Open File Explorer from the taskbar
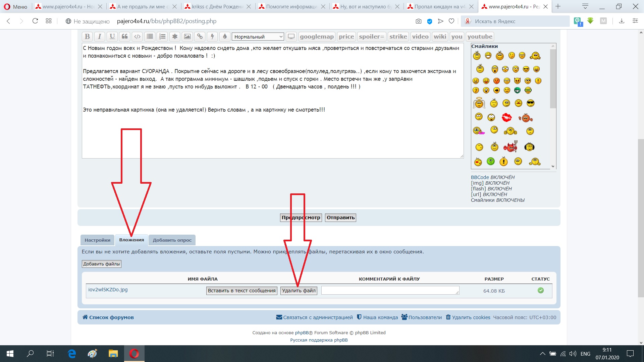Image resolution: width=644 pixels, height=362 pixels. click(x=113, y=354)
